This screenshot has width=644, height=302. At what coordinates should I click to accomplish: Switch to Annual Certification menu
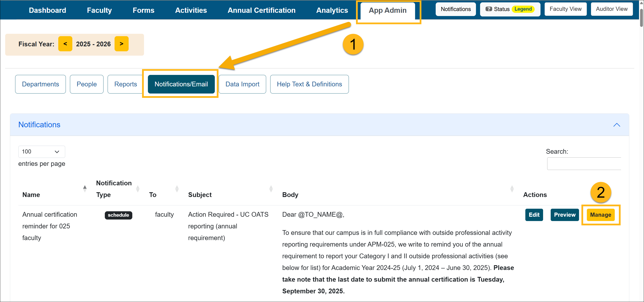[x=261, y=10]
